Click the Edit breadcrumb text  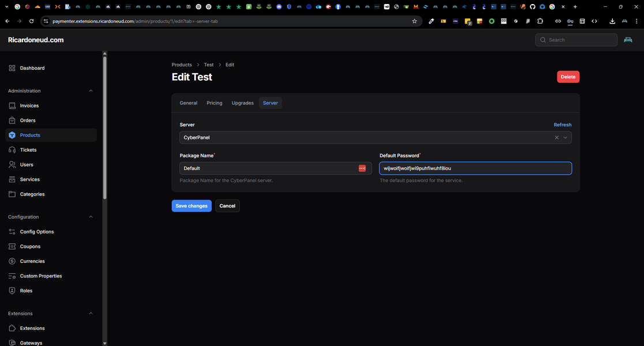[229, 65]
